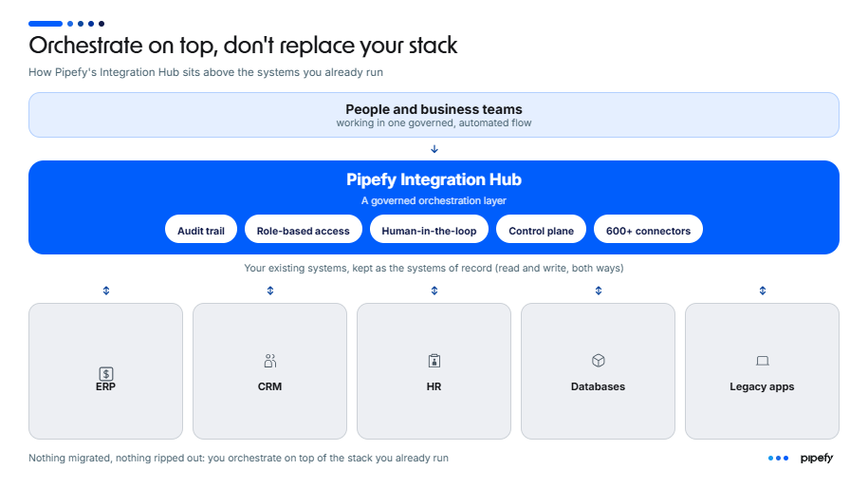Click the down arrow below the People box
868x488 pixels.
pos(434,149)
